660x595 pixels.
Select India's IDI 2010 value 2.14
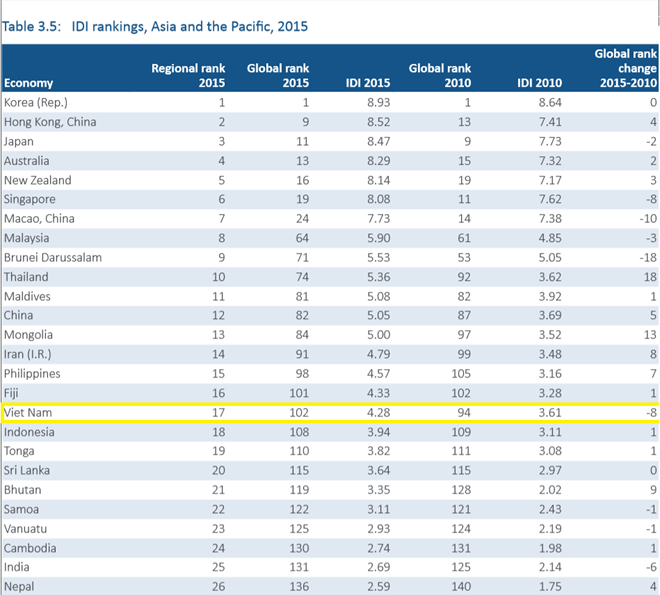tap(550, 567)
